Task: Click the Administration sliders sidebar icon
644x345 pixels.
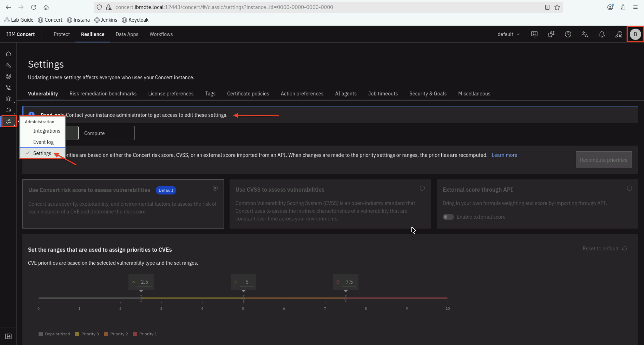Action: (x=9, y=122)
